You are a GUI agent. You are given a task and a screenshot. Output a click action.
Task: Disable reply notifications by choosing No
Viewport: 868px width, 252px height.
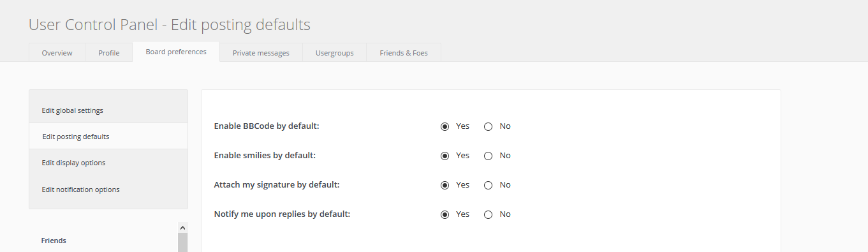coord(489,214)
